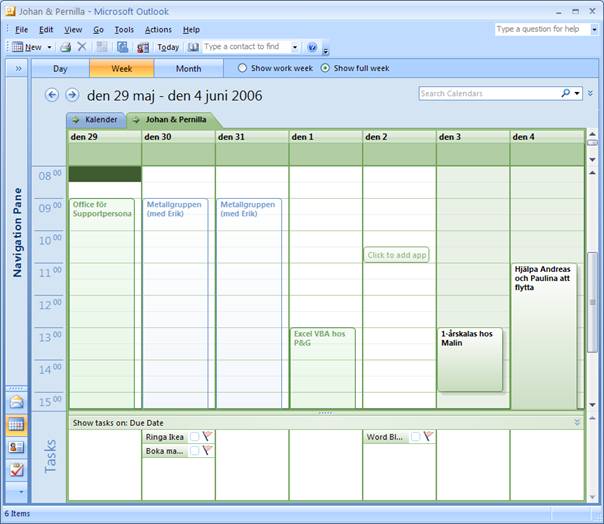This screenshot has height=524, width=604.
Task: Click the Print toolbar icon
Action: [65, 47]
